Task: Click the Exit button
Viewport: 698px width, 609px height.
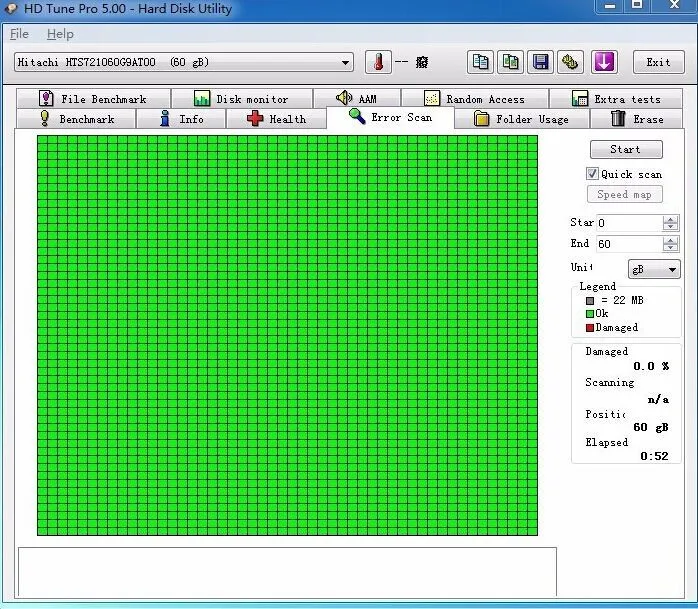Action: tap(658, 62)
